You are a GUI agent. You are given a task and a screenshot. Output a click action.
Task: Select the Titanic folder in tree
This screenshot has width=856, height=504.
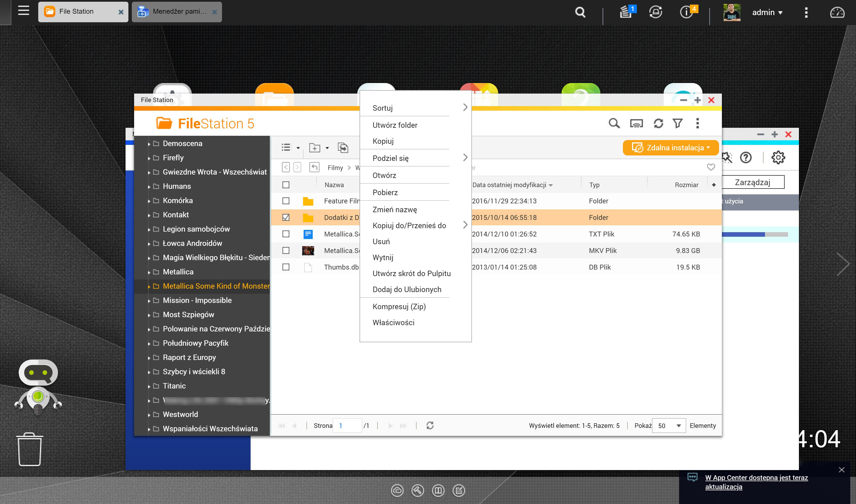pyautogui.click(x=174, y=386)
